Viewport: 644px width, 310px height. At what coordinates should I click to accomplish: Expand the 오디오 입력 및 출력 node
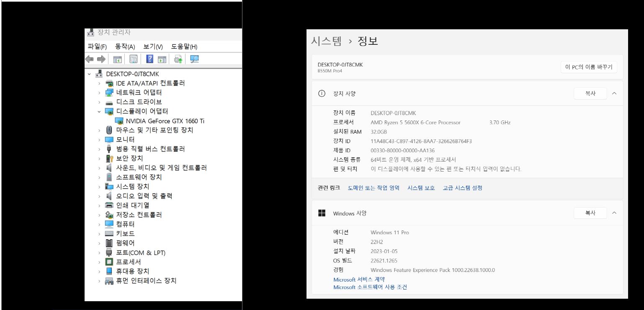tap(99, 196)
